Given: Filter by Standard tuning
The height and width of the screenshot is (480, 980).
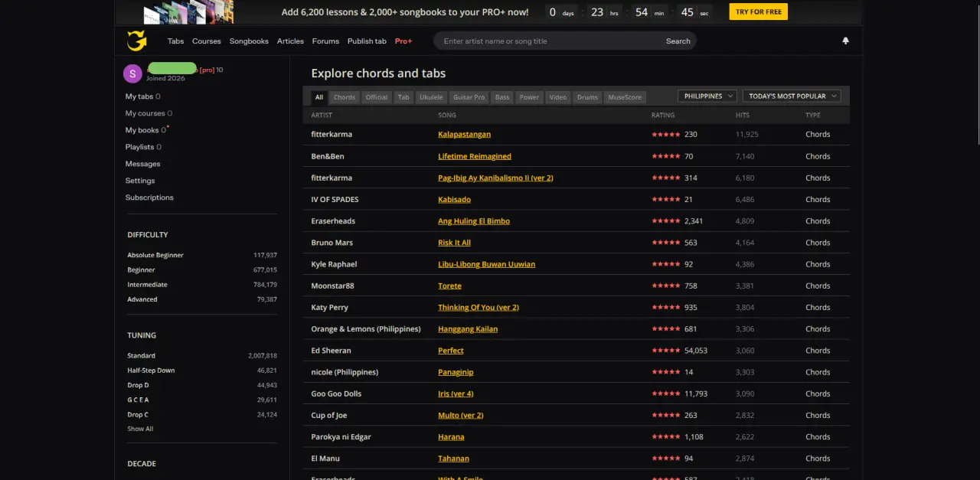Looking at the screenshot, I should pos(141,356).
